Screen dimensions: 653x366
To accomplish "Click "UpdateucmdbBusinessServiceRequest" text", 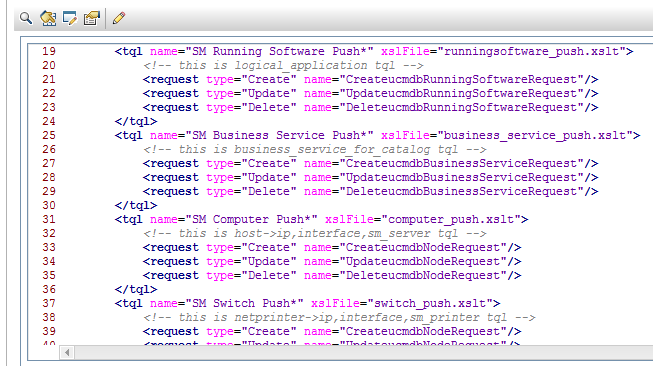I will (461, 177).
